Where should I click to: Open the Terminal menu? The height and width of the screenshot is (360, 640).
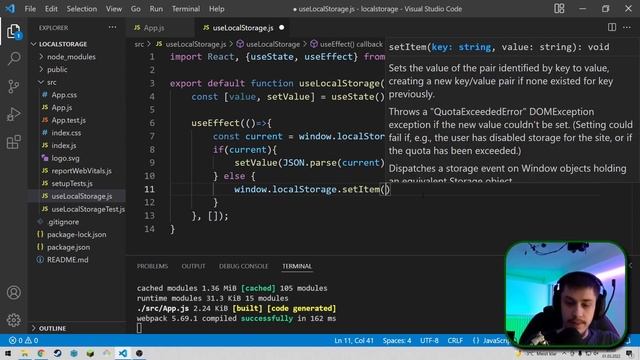[186, 9]
